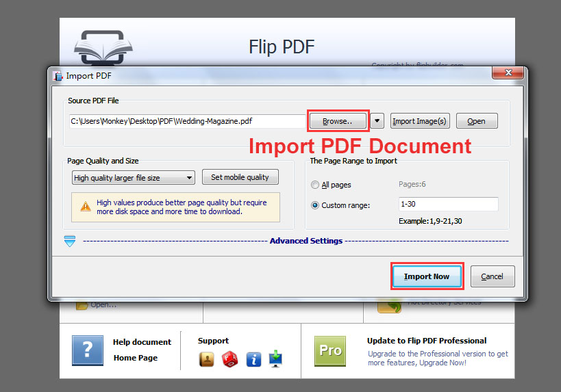Expand Advanced Settings with the blue arrow
Screen dimensions: 561x392
coord(70,241)
